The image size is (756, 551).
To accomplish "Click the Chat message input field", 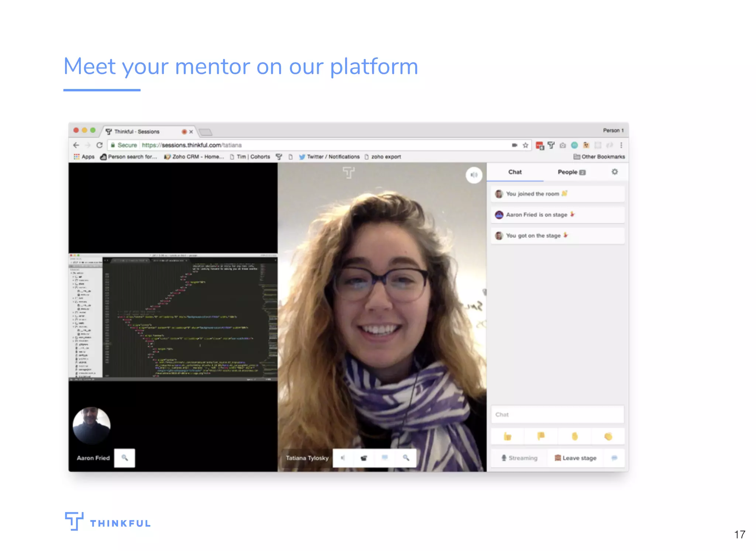I will coord(557,415).
